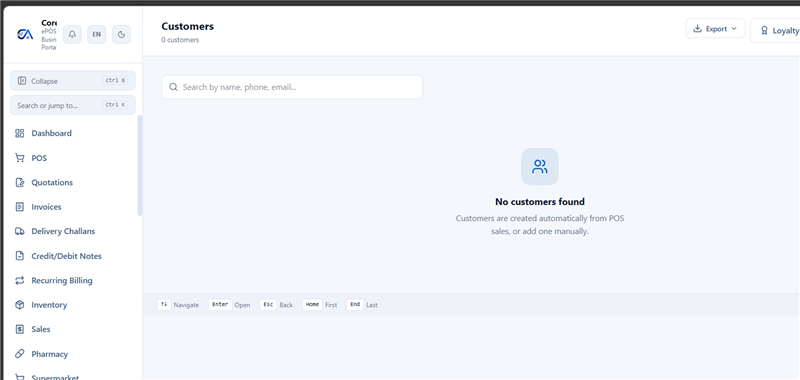This screenshot has width=800, height=380.
Task: Click the company logo icon
Action: tap(25, 34)
